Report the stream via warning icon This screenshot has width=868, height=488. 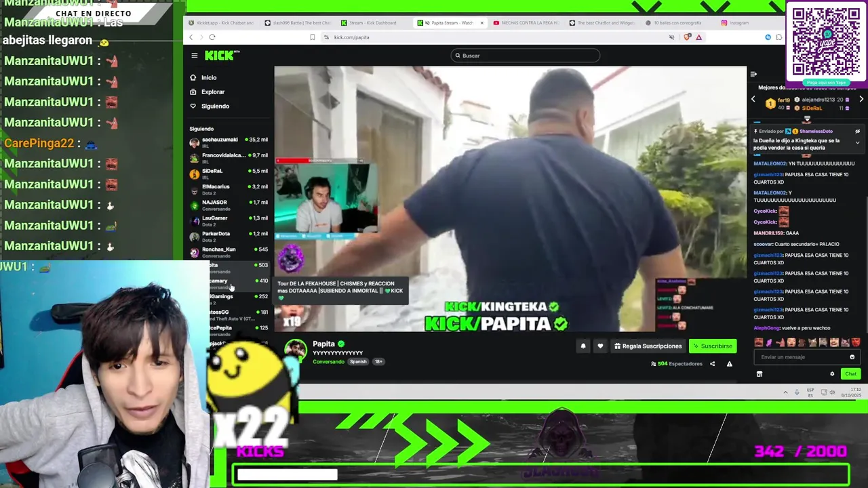[729, 364]
